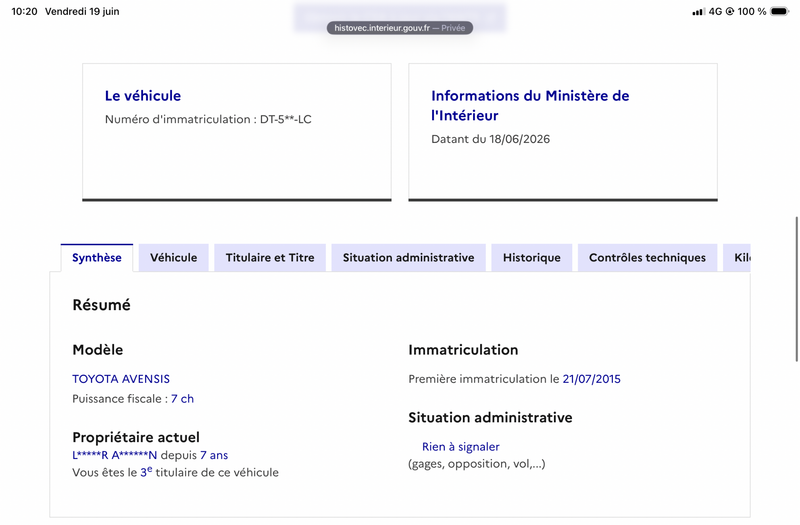Click registration number DT-5**-LC text
This screenshot has width=800, height=525.
(x=286, y=119)
